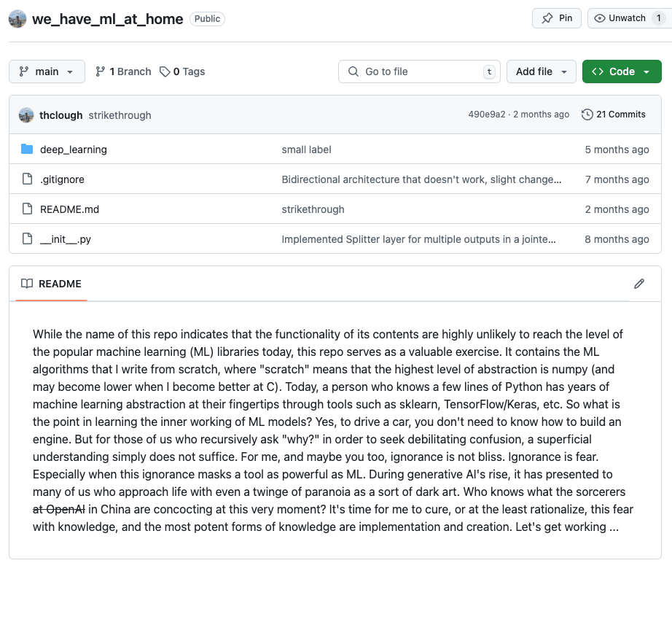Viewport: 672px width, 617px height.
Task: Select the README tab
Action: click(51, 284)
